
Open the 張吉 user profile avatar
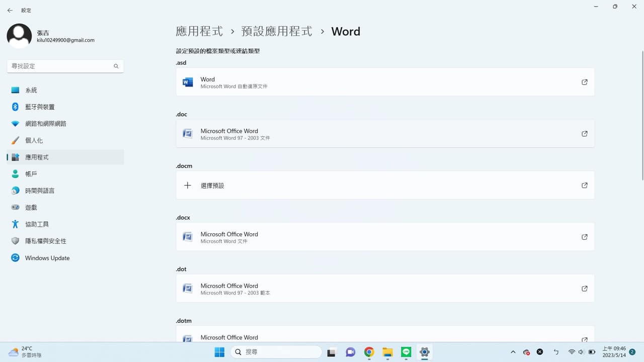point(19,36)
